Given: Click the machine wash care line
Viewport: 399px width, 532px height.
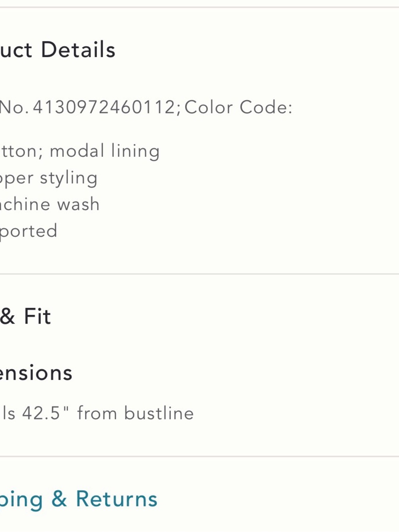Looking at the screenshot, I should [x=49, y=204].
